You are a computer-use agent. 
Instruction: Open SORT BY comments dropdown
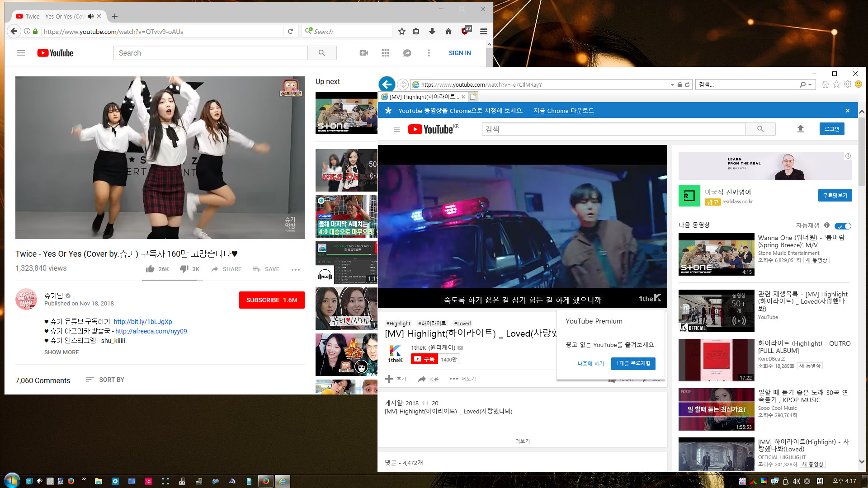pos(105,380)
